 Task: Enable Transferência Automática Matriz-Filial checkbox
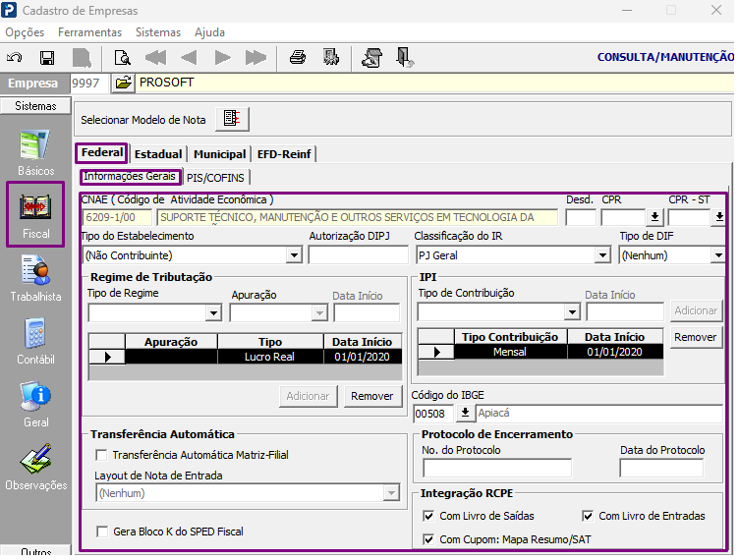pos(101,455)
